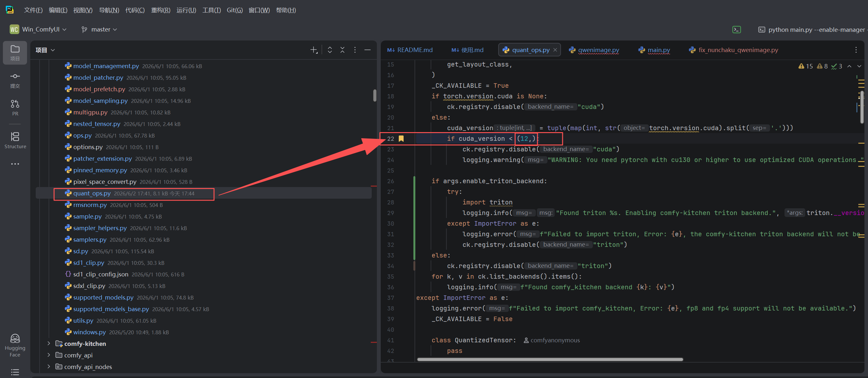Select supported_models.py in project tree
868x378 pixels.
pos(103,297)
